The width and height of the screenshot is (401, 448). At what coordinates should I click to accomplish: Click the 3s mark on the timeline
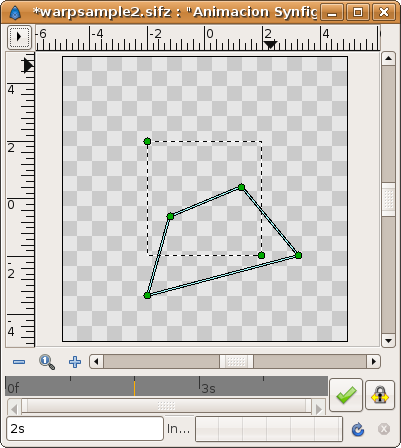tap(209, 388)
